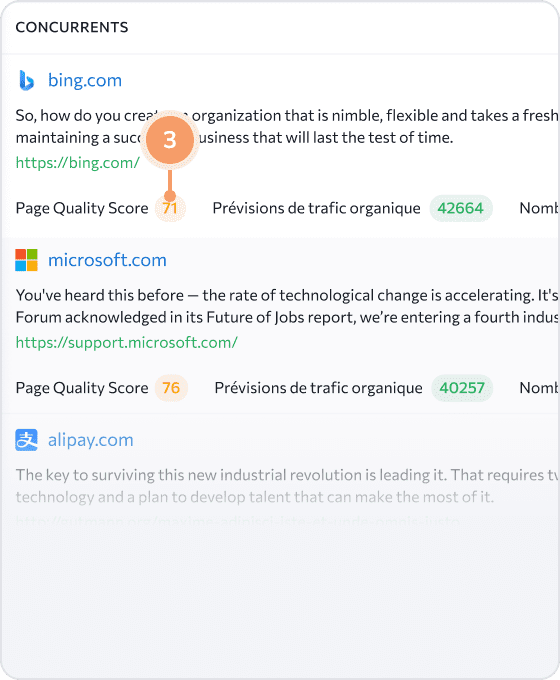
Task: Click Prévisions de trafic organique label for microsoft.com
Action: point(318,388)
